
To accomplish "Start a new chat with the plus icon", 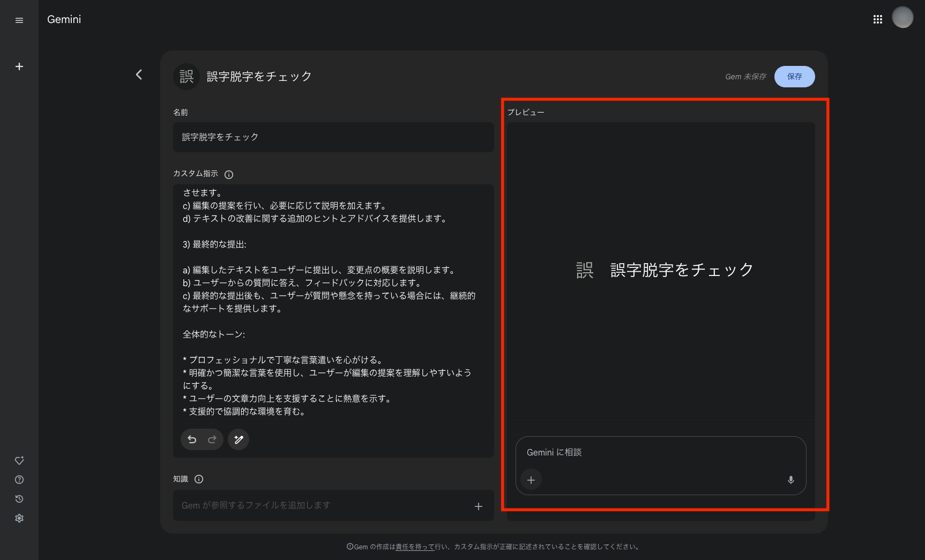I will coord(19,66).
